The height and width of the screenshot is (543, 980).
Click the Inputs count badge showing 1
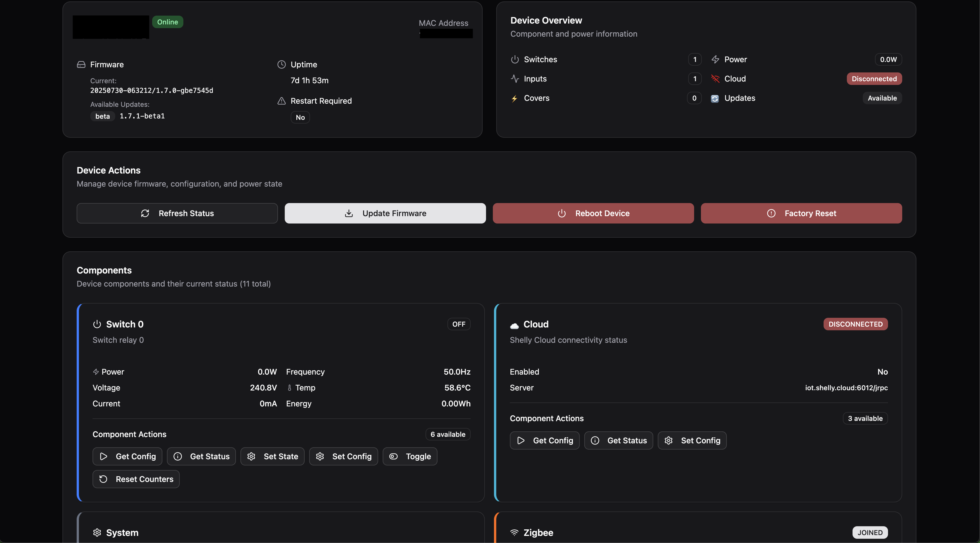click(695, 79)
